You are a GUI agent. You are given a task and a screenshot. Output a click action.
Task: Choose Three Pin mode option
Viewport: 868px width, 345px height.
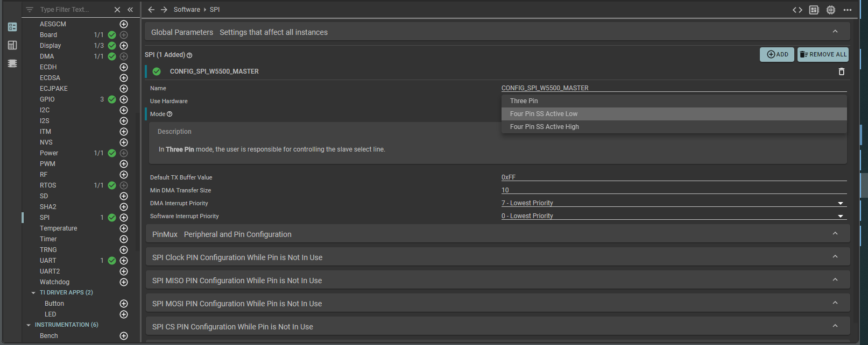pos(524,101)
